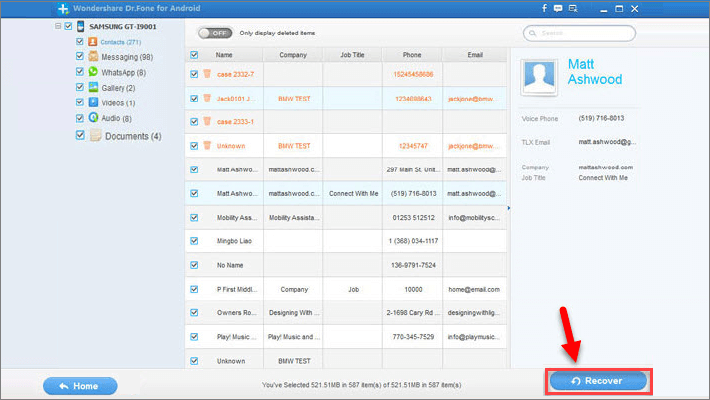This screenshot has height=400, width=710.
Task: Click the Matt Ashwood name in detail panel
Action: point(595,72)
